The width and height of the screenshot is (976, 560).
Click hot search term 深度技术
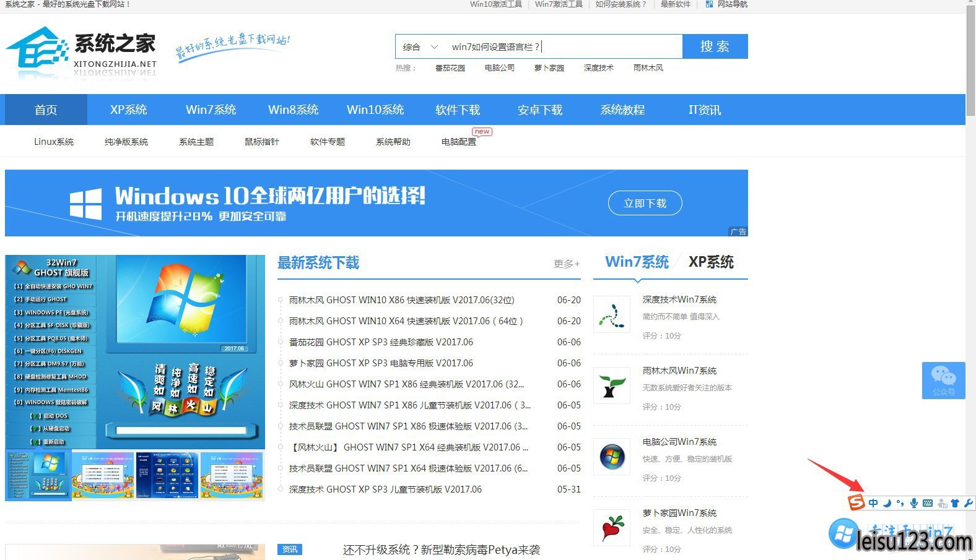click(x=599, y=68)
